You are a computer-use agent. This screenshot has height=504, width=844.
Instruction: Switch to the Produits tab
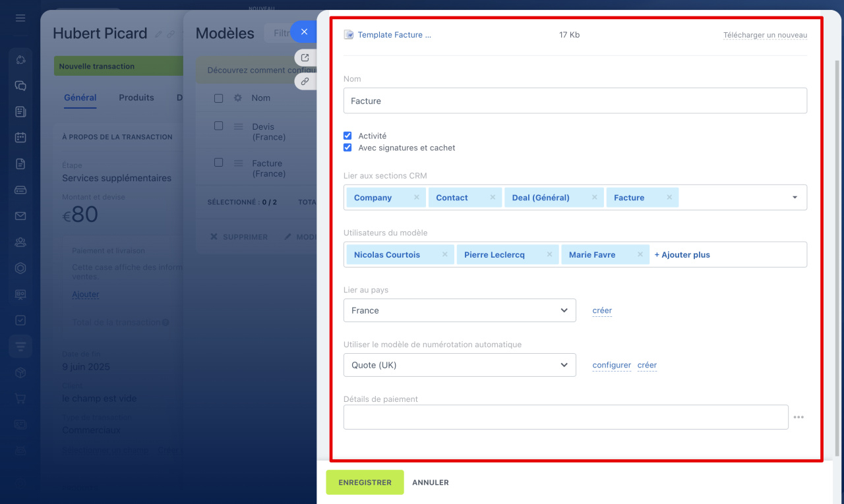coord(136,98)
